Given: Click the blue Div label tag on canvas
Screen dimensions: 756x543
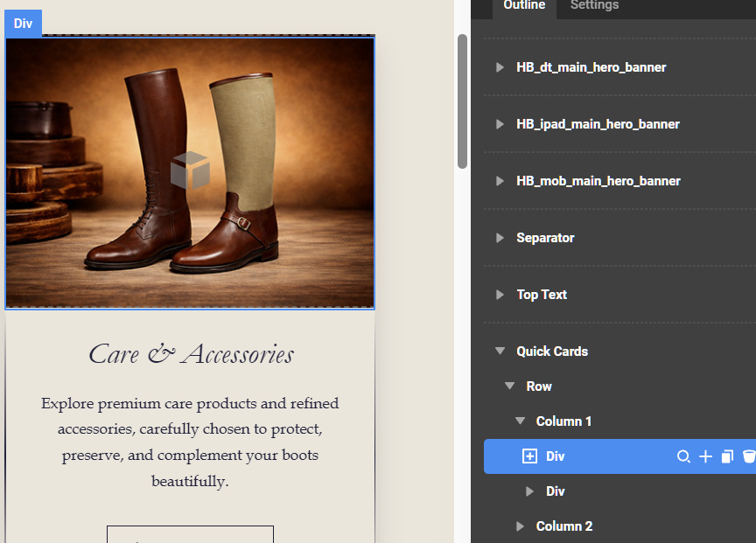Looking at the screenshot, I should tap(23, 24).
